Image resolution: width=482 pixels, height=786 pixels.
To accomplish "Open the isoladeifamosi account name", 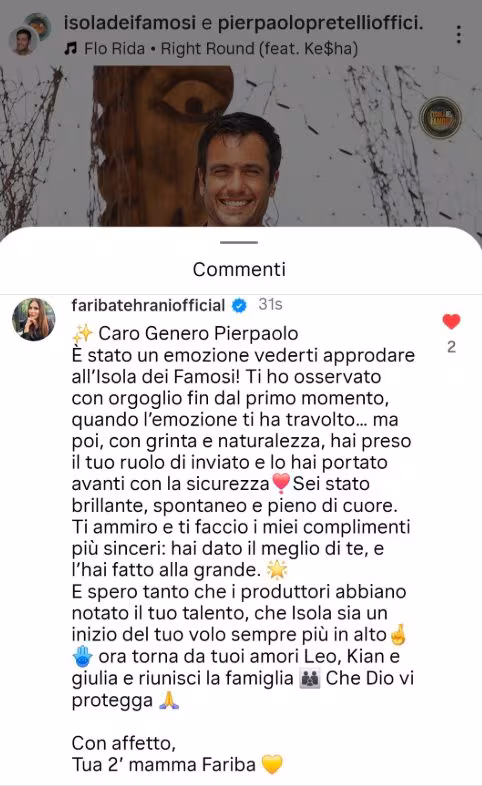I will (x=130, y=23).
